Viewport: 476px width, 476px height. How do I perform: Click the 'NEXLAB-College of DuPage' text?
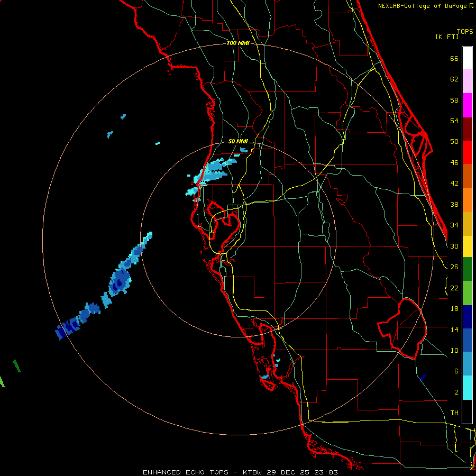tap(423, 6)
